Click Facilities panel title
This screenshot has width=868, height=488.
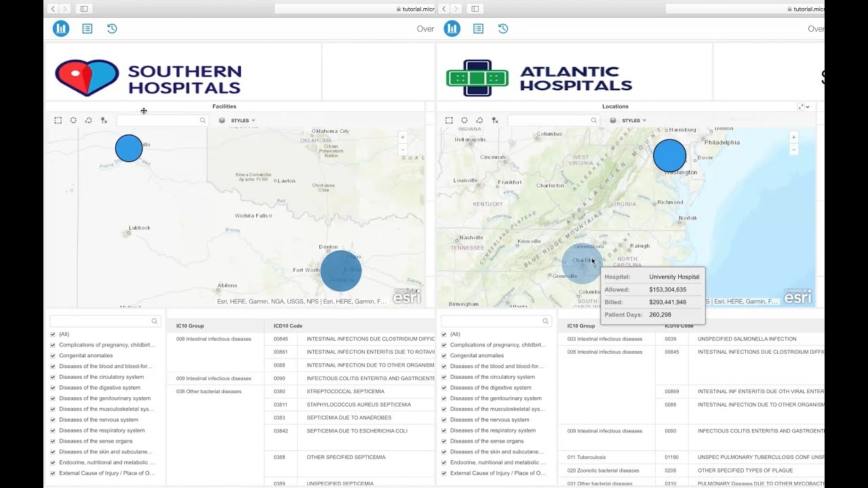click(224, 106)
